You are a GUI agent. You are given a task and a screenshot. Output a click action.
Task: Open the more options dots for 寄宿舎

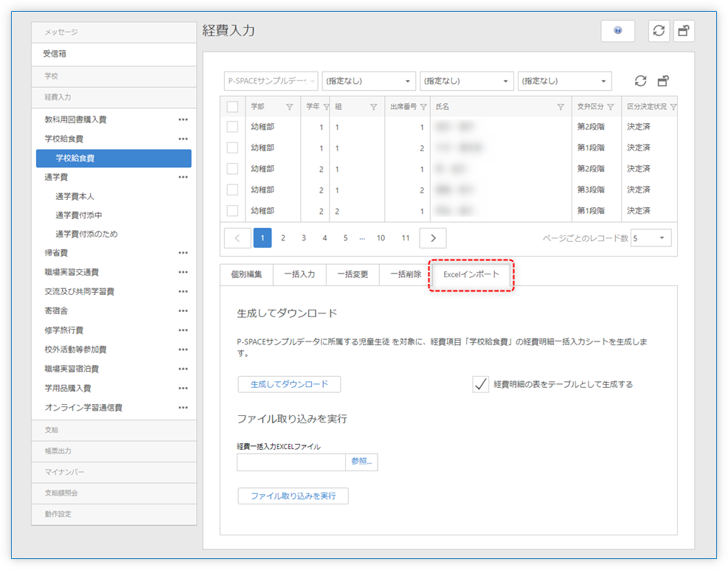183,310
